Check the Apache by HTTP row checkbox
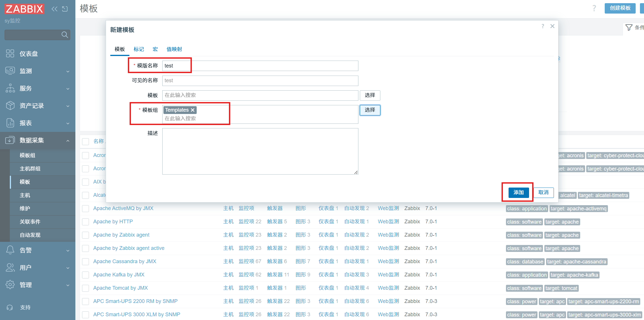 click(85, 222)
